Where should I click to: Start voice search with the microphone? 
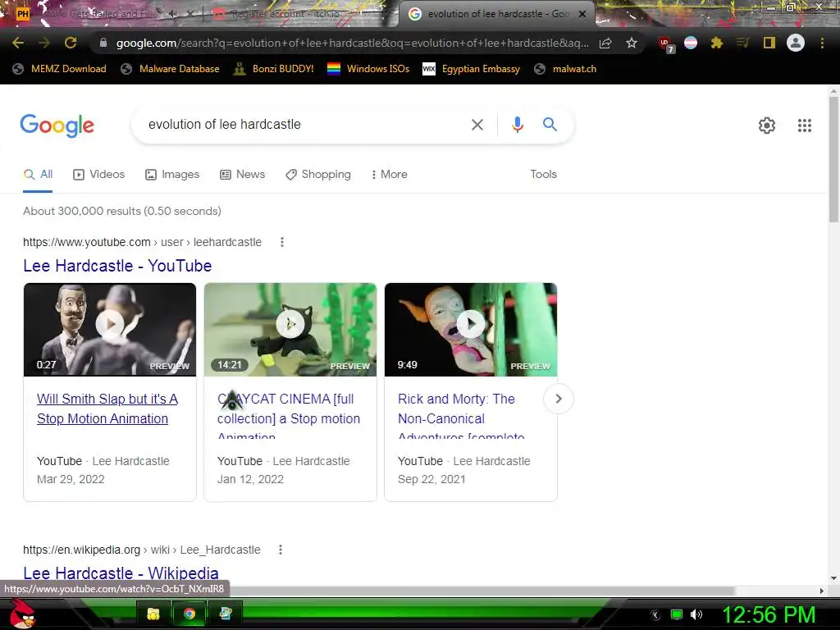[x=517, y=125]
